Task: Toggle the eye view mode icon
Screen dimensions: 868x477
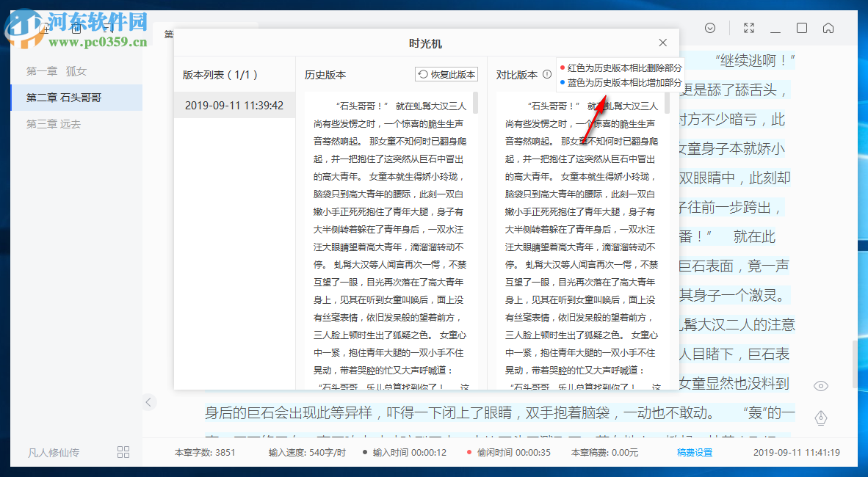Action: 821,386
